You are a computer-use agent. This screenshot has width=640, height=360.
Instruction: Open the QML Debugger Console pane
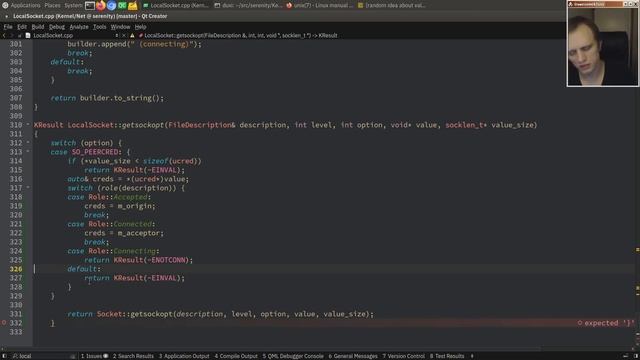293,356
